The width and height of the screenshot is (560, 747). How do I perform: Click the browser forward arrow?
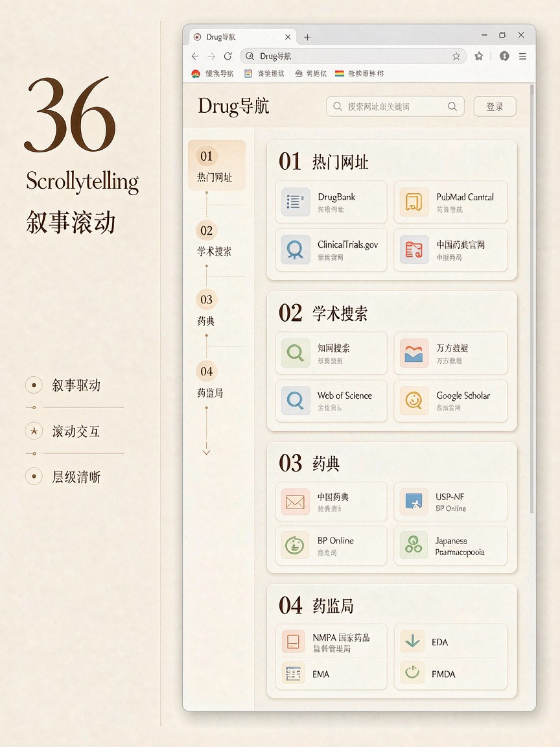[211, 56]
